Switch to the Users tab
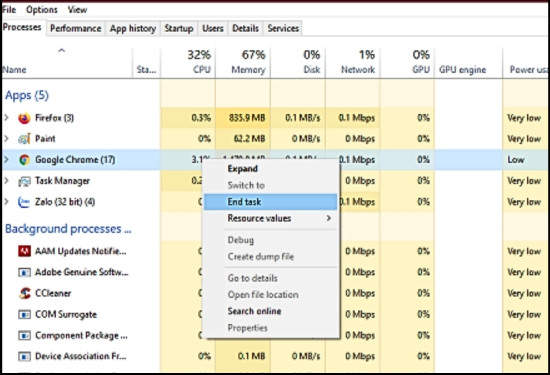Viewport: 550px width, 375px height. pos(213,28)
